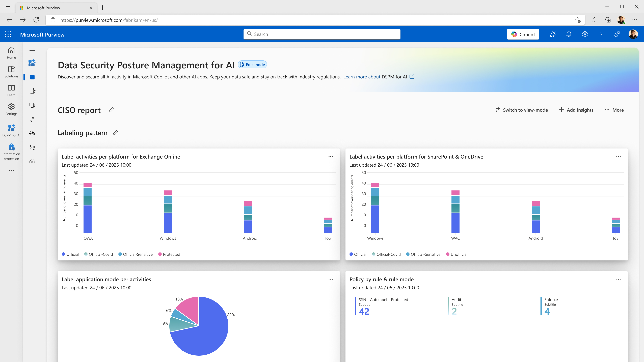Open the More menu for report
The width and height of the screenshot is (644, 362).
(x=614, y=110)
